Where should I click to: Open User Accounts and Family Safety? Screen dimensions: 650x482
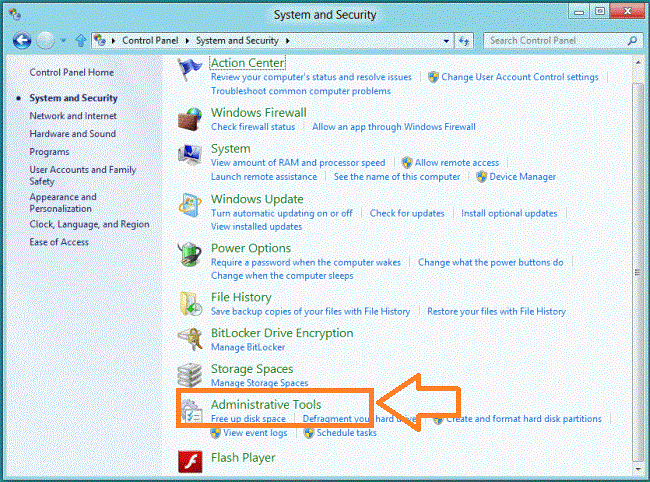click(x=82, y=175)
